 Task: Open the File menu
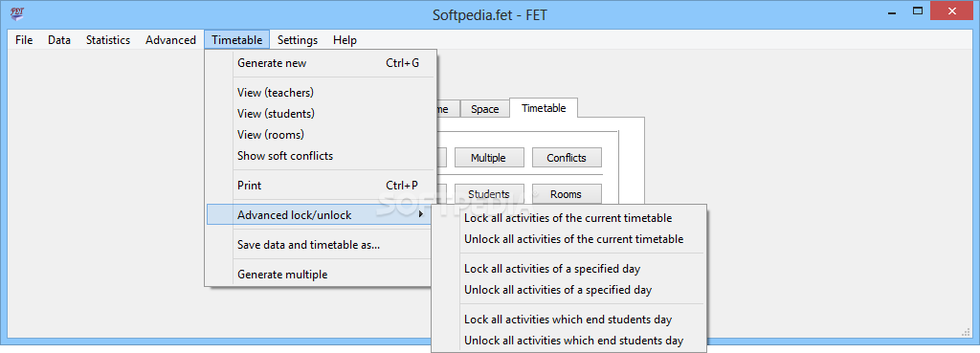point(24,40)
